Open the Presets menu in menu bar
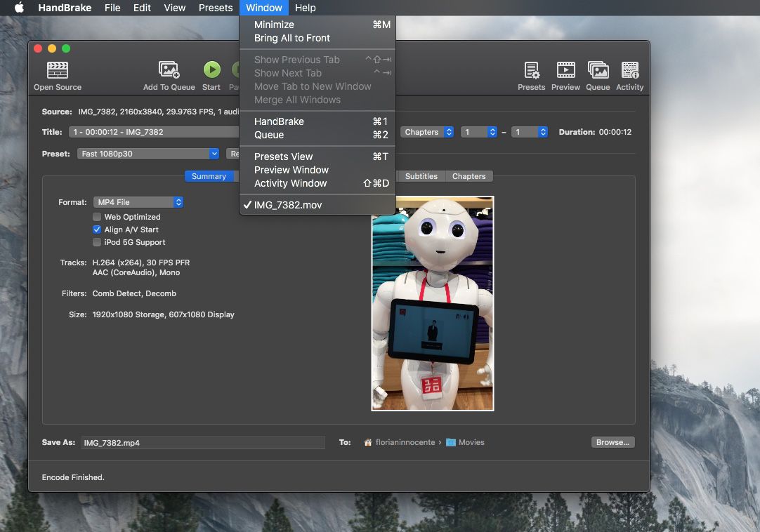The width and height of the screenshot is (760, 532). point(216,8)
